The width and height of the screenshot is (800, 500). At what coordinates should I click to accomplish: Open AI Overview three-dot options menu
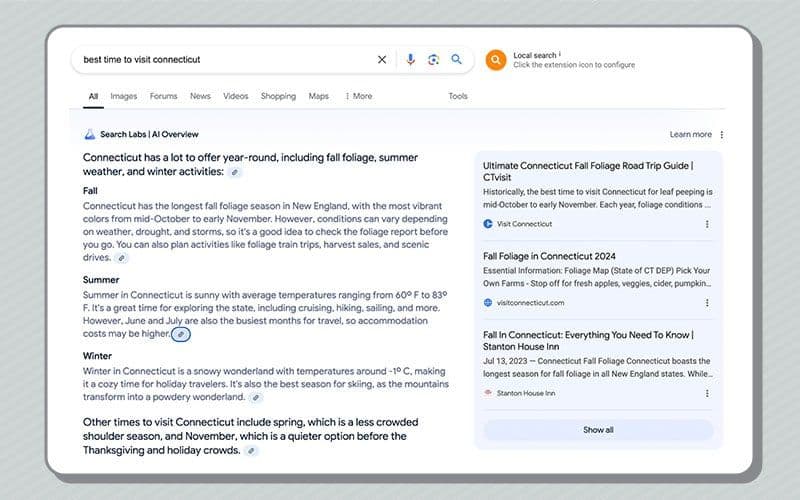pyautogui.click(x=722, y=135)
